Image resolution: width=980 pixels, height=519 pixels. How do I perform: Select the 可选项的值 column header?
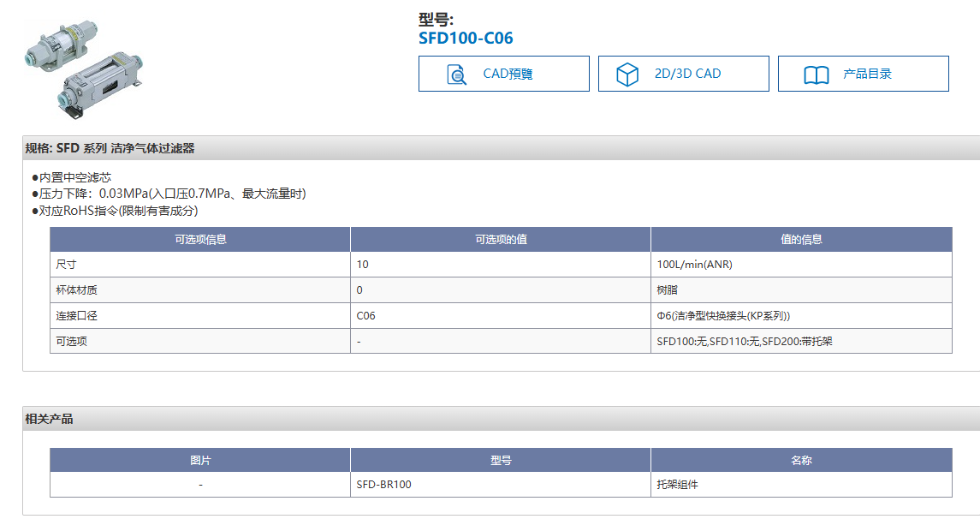(x=501, y=240)
